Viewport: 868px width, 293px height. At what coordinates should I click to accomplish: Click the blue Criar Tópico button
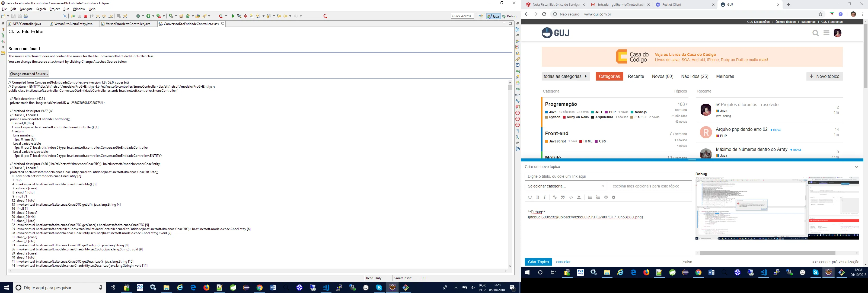click(x=538, y=262)
